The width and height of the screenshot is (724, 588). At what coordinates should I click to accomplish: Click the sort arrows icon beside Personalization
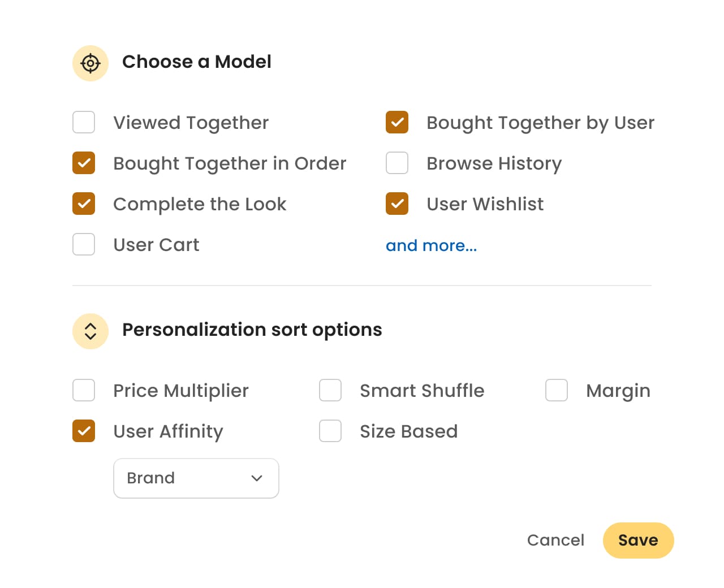(90, 331)
